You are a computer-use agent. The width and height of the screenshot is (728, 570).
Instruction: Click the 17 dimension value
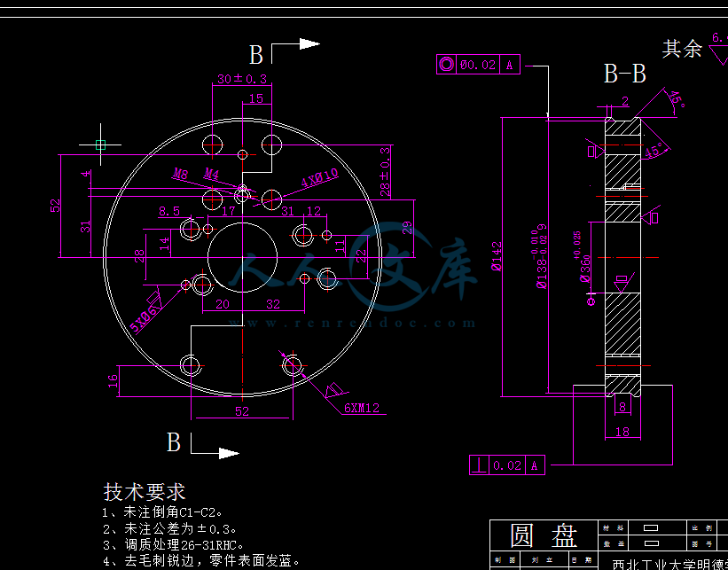click(x=229, y=211)
